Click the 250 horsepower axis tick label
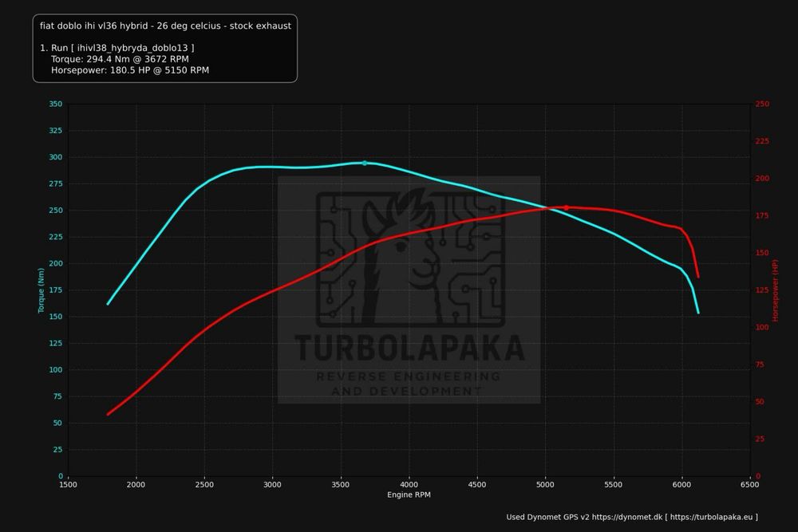 (762, 104)
